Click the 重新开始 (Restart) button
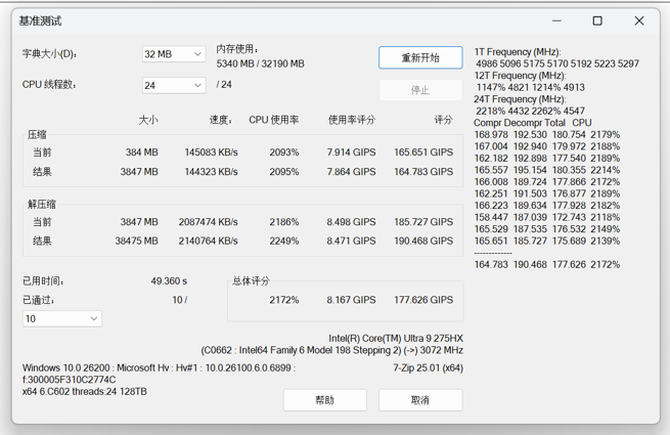670x435 pixels. (x=420, y=57)
